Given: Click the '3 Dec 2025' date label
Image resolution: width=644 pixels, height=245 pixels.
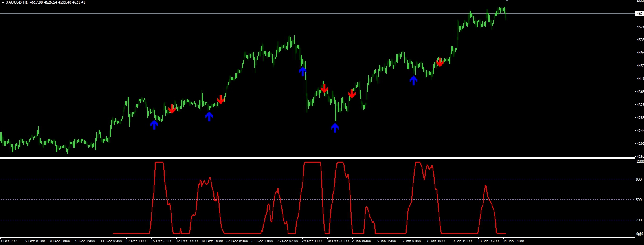Looking at the screenshot, I should tap(10, 241).
